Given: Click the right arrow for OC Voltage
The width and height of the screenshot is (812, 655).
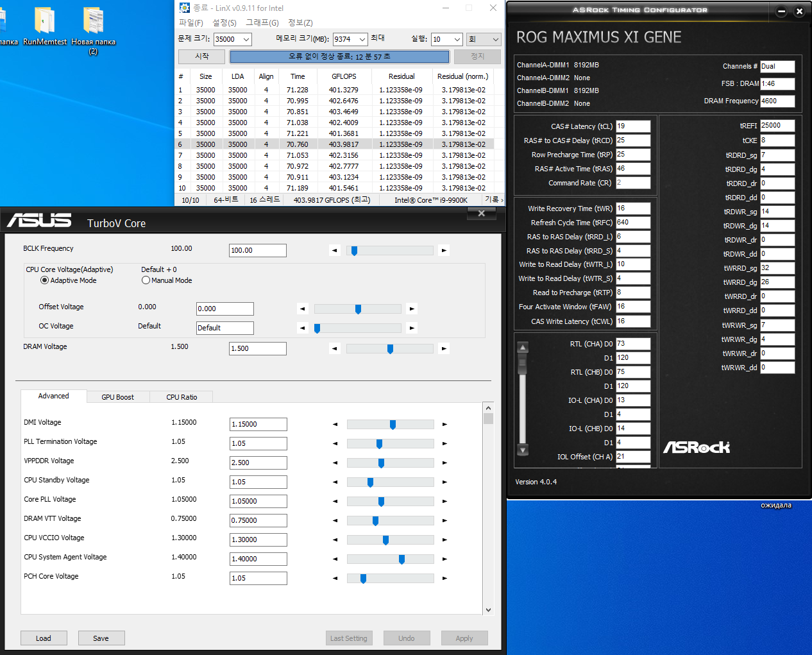Looking at the screenshot, I should coord(412,328).
